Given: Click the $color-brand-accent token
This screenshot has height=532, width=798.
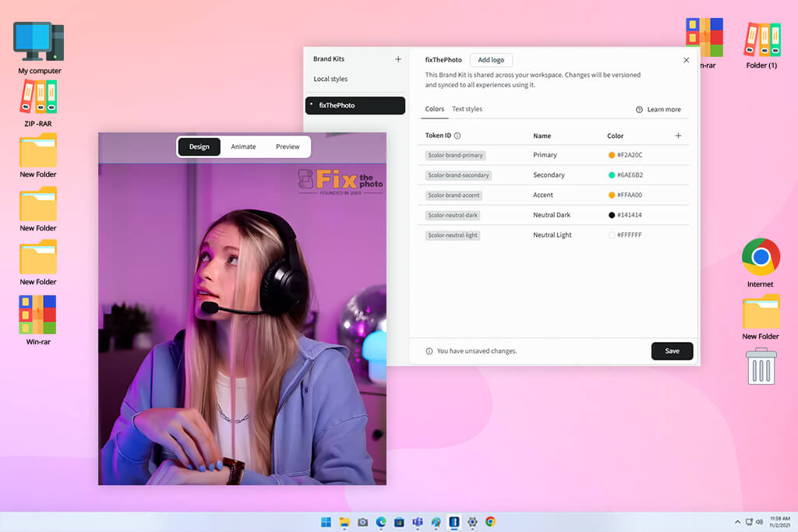Looking at the screenshot, I should click(454, 195).
